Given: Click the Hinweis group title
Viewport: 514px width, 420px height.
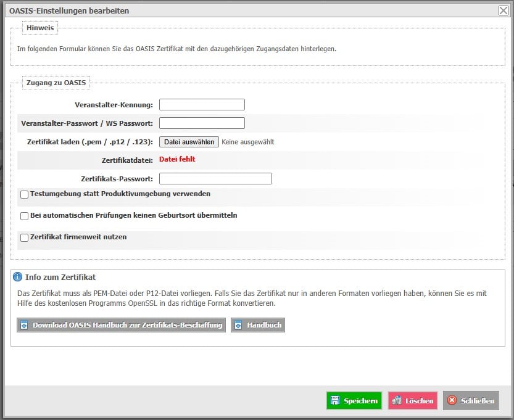Looking at the screenshot, I should (40, 28).
